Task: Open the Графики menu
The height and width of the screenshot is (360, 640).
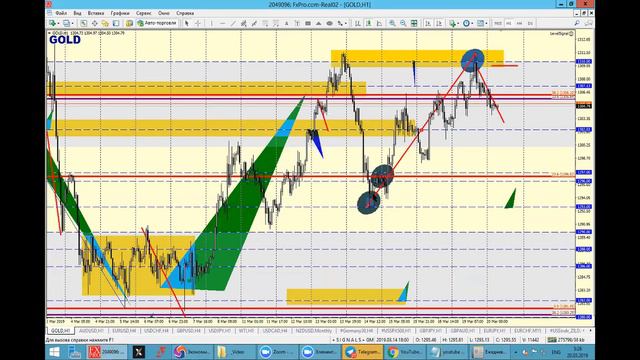Action: coord(120,13)
